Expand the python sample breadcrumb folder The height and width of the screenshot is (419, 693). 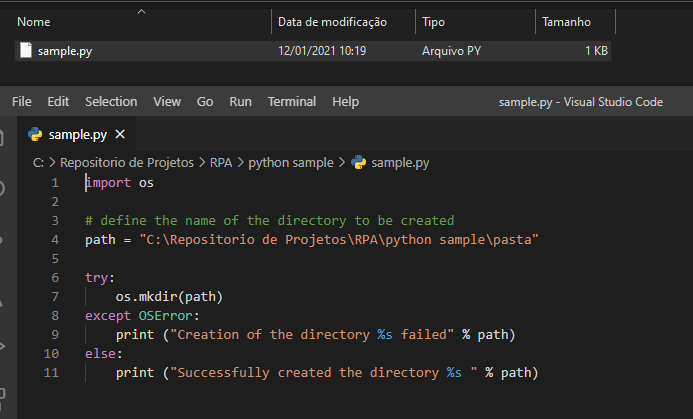pos(291,162)
